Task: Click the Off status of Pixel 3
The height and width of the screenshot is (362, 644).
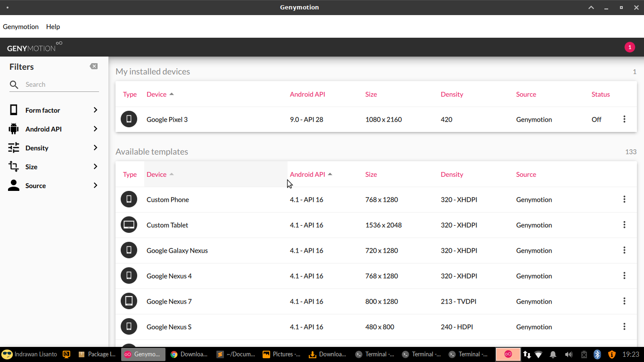Action: coord(596,119)
